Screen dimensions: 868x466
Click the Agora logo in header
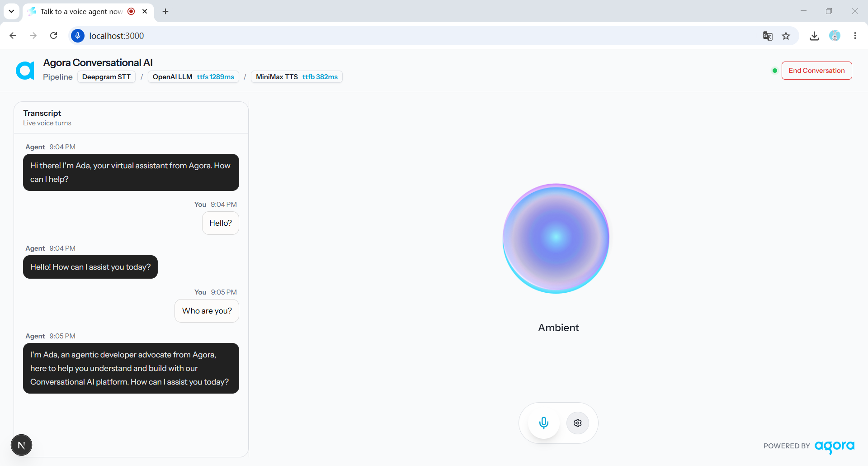coord(25,71)
